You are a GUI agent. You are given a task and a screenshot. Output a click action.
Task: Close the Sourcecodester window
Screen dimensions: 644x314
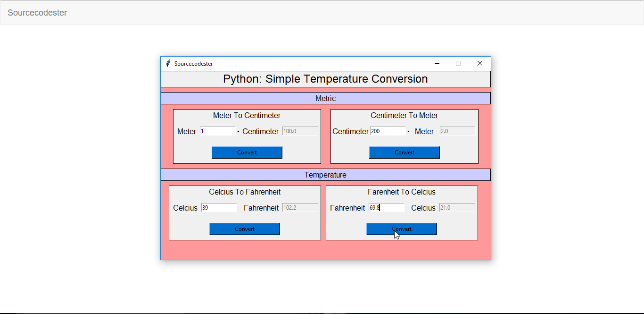tap(480, 63)
